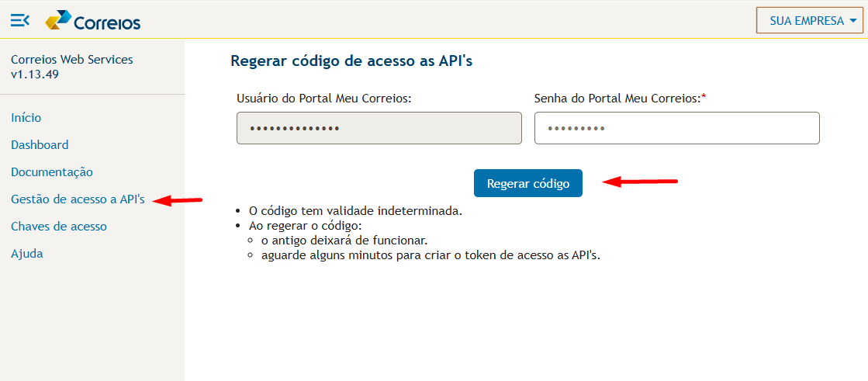Open the Dashboard sidebar link
The image size is (868, 381).
(x=40, y=144)
